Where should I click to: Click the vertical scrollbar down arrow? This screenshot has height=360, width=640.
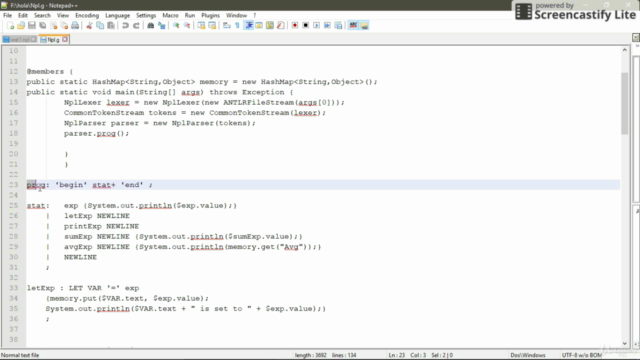pyautogui.click(x=624, y=344)
